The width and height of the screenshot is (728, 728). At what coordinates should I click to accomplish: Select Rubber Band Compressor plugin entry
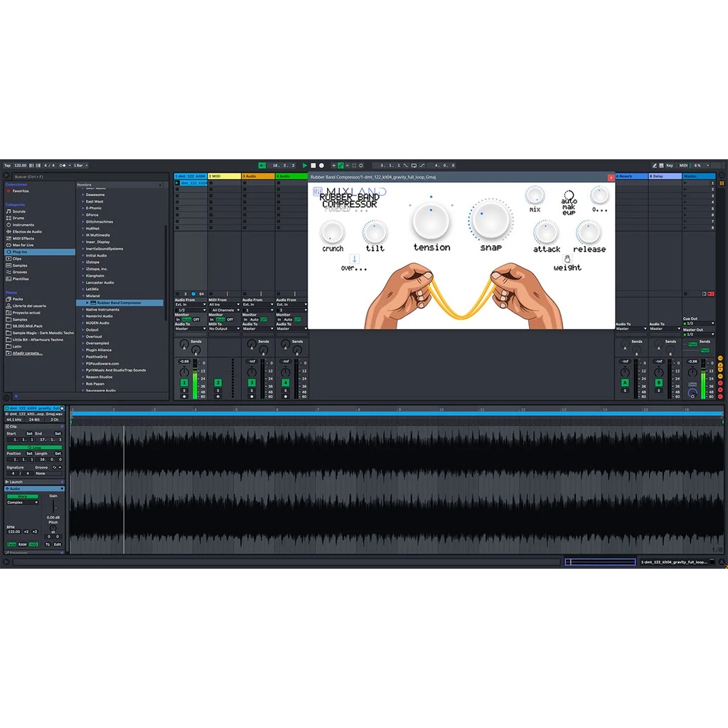pos(119,303)
